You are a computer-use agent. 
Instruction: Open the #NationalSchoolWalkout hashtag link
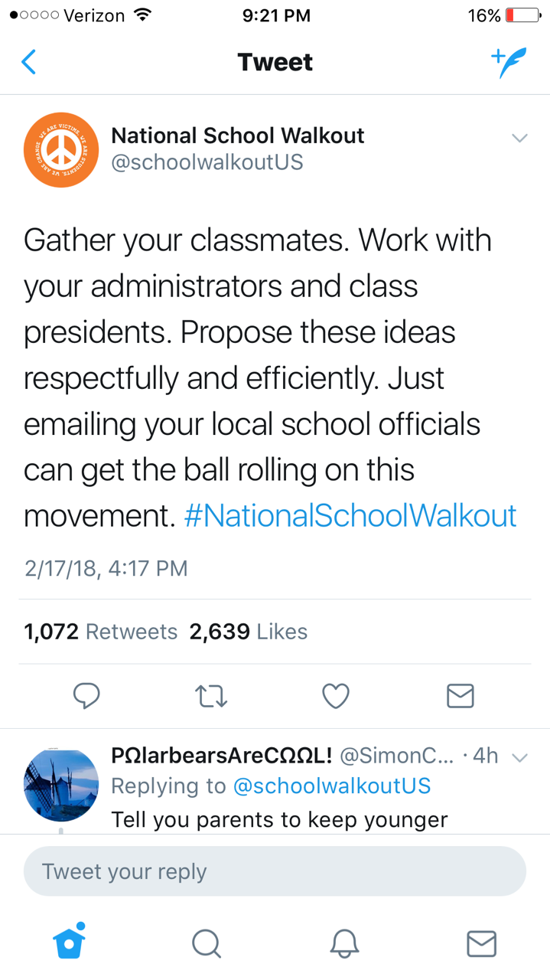(x=350, y=515)
